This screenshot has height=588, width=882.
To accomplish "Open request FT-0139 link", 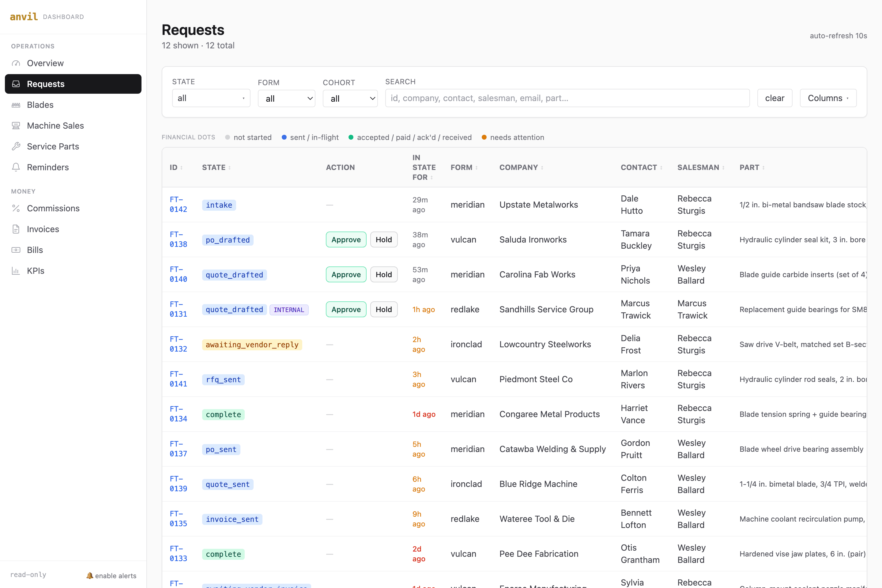I will tap(179, 484).
